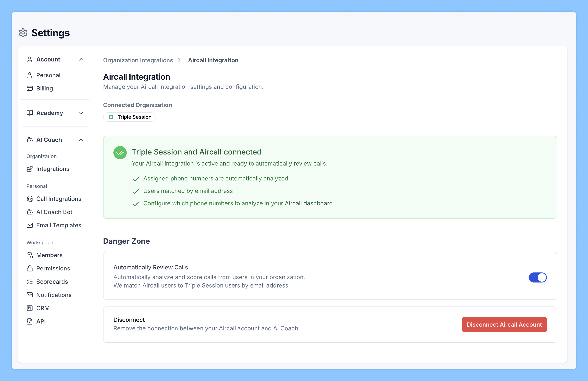Click the Account person icon
The width and height of the screenshot is (588, 381).
[30, 60]
